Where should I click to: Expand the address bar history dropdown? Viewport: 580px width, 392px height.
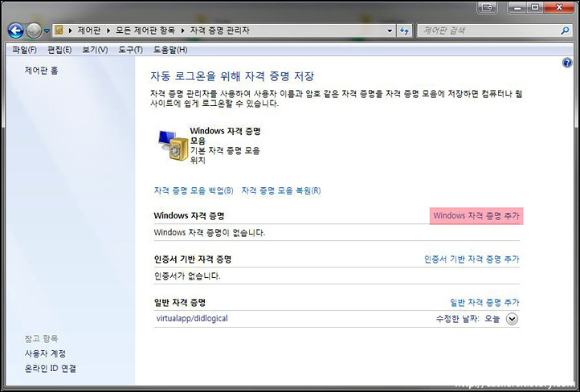(x=390, y=31)
